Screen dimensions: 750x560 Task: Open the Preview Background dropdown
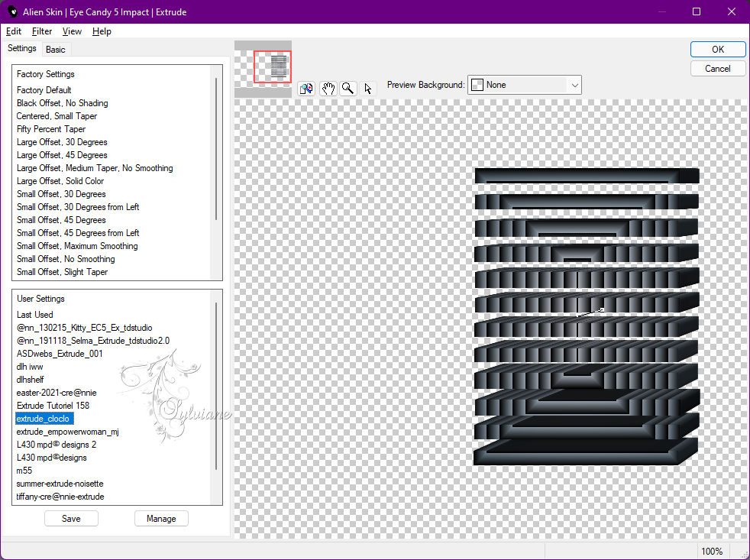pyautogui.click(x=524, y=85)
